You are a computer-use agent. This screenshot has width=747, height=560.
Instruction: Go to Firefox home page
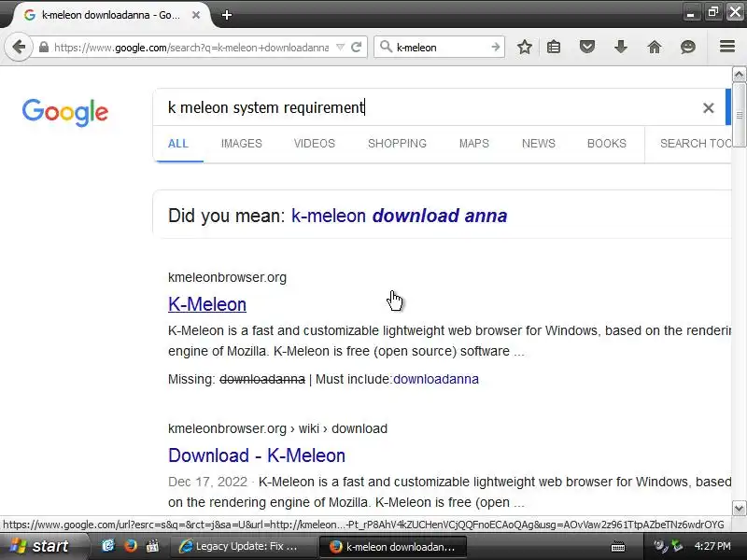pos(655,47)
